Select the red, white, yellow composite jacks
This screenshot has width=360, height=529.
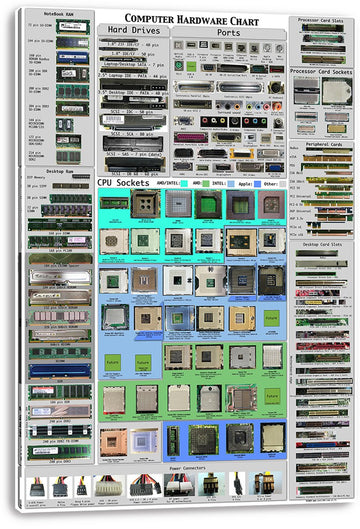click(x=214, y=121)
